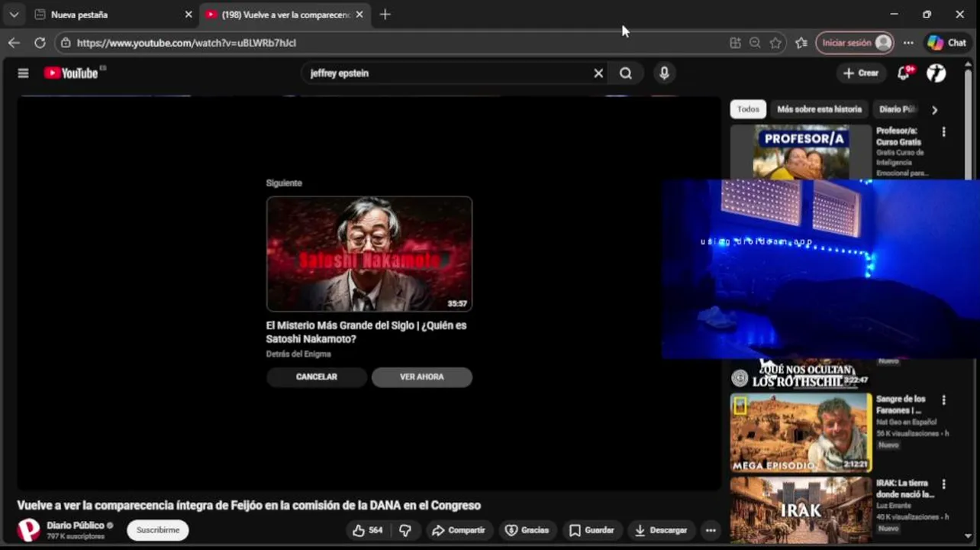This screenshot has width=980, height=550.
Task: Open the browser apps icon in address bar
Action: pyautogui.click(x=735, y=43)
